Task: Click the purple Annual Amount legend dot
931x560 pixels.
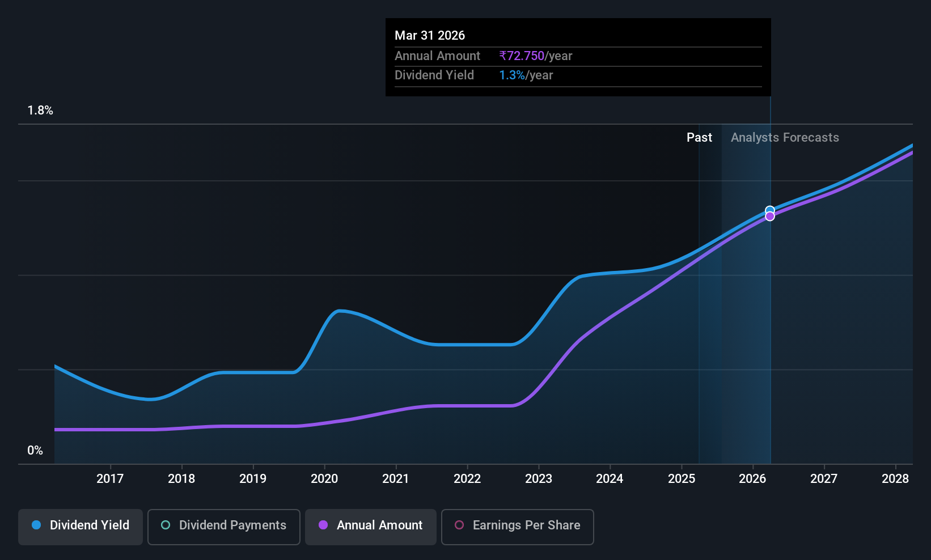Action: 323,525
